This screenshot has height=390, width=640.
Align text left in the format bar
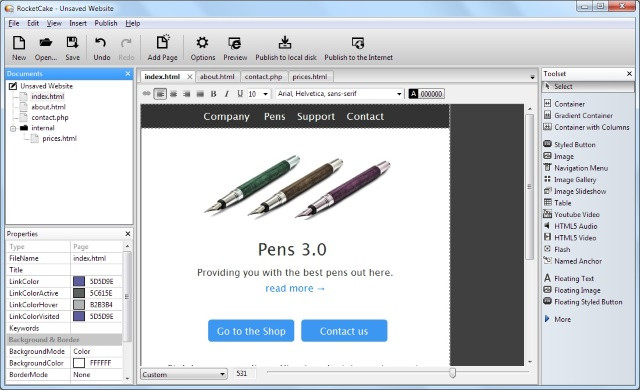[x=160, y=94]
